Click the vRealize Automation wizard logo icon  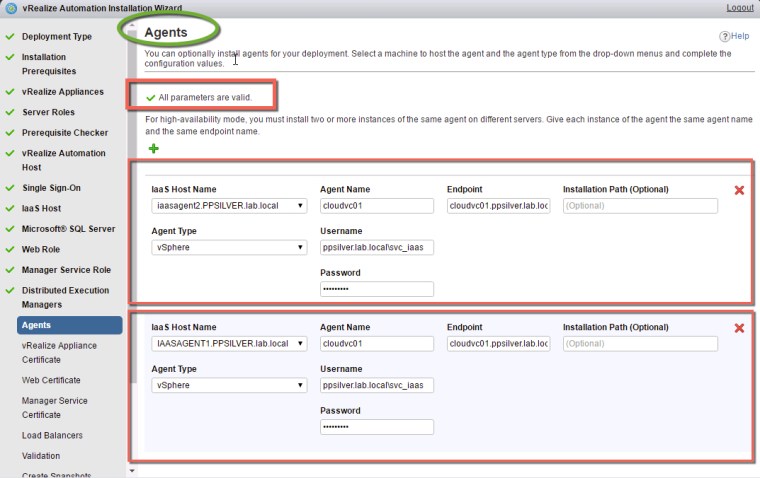pyautogui.click(x=10, y=7)
